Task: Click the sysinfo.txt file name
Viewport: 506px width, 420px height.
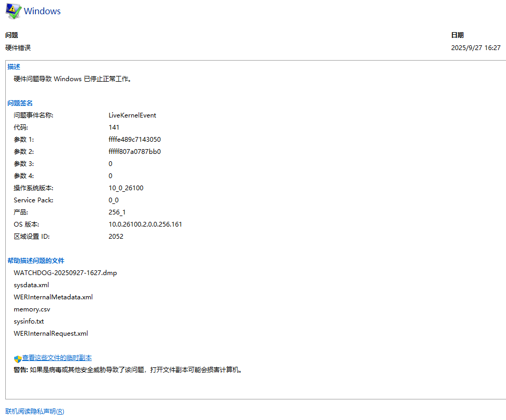Action: pyautogui.click(x=28, y=321)
